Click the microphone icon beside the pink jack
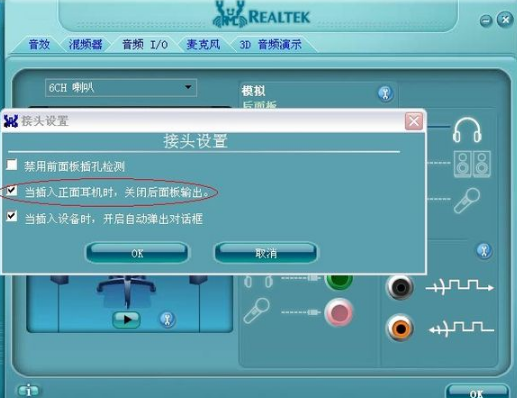Viewport: 517px width, 398px height. [x=256, y=311]
